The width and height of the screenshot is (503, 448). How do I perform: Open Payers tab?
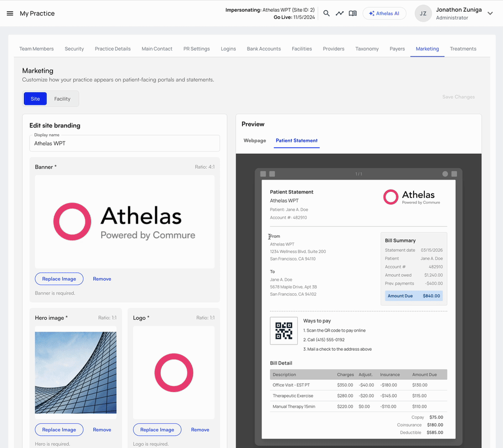click(397, 49)
